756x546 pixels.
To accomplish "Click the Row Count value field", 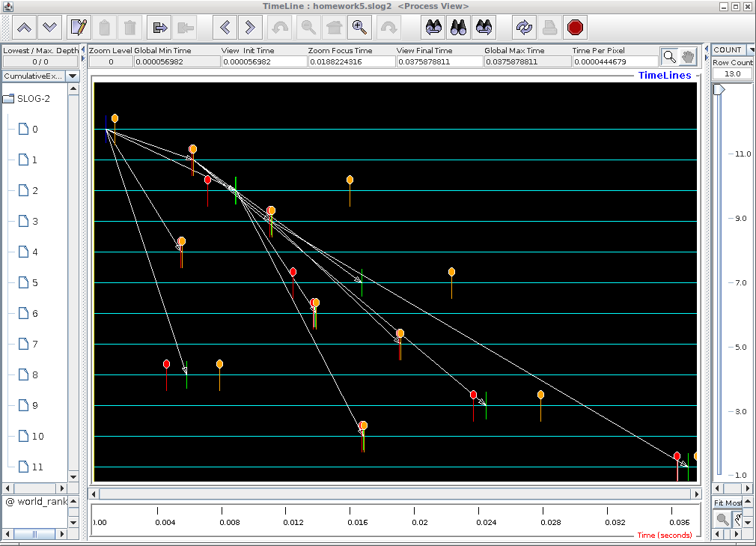I will (732, 74).
